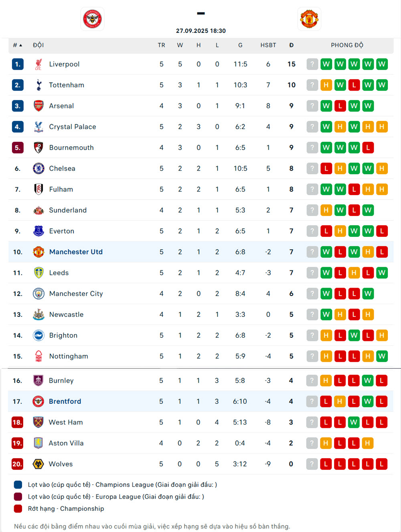401x532 pixels.
Task: Click the Arsenal club crest icon
Action: [x=38, y=106]
